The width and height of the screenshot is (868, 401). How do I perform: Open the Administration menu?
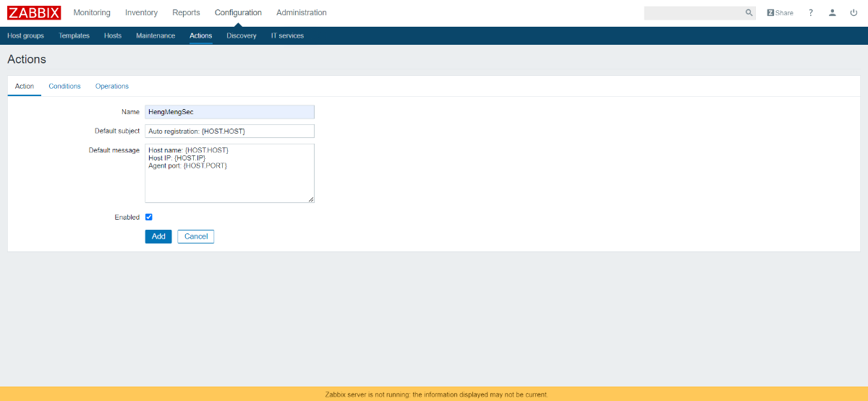301,13
